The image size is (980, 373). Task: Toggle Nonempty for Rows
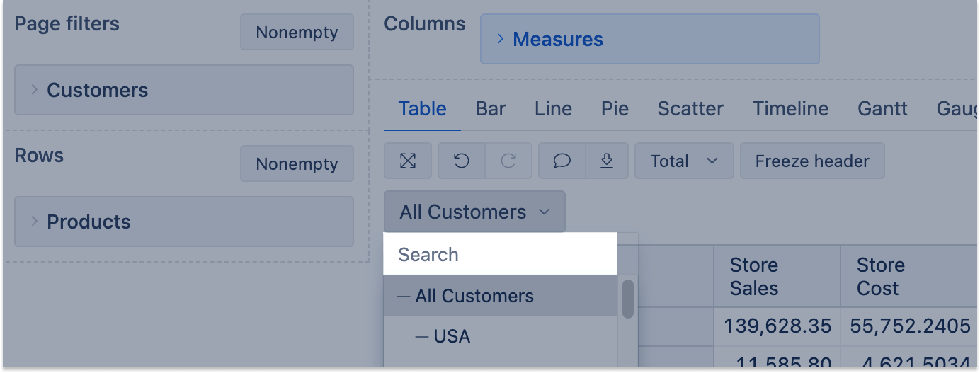(x=297, y=164)
